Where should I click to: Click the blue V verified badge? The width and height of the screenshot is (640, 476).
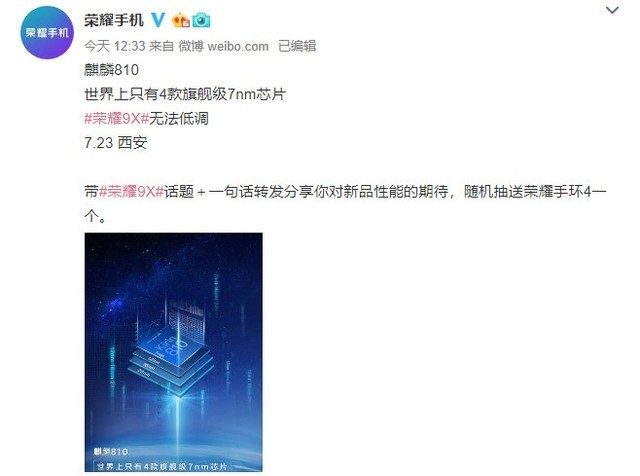pyautogui.click(x=158, y=20)
